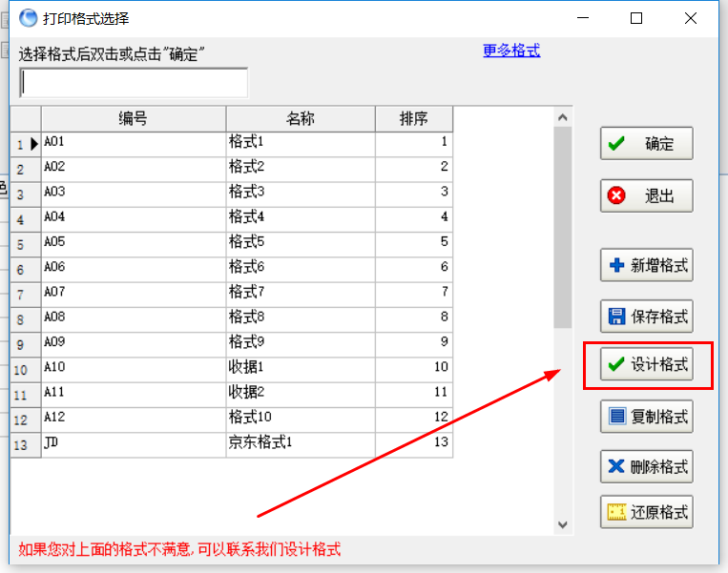Select the A04 code cell
This screenshot has height=573, width=728.
(134, 219)
